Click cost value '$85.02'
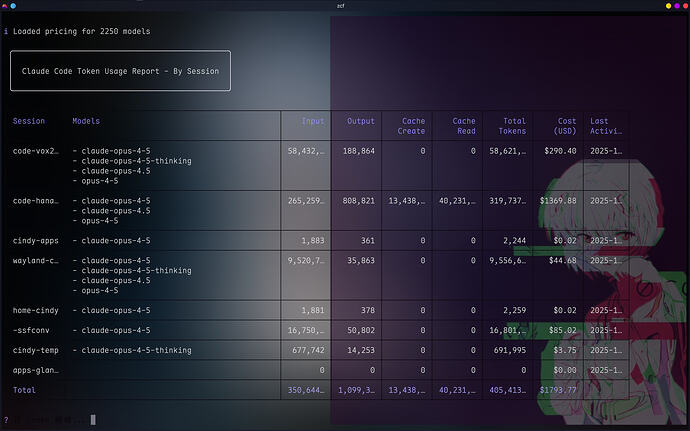Image resolution: width=690 pixels, height=431 pixels. 562,330
